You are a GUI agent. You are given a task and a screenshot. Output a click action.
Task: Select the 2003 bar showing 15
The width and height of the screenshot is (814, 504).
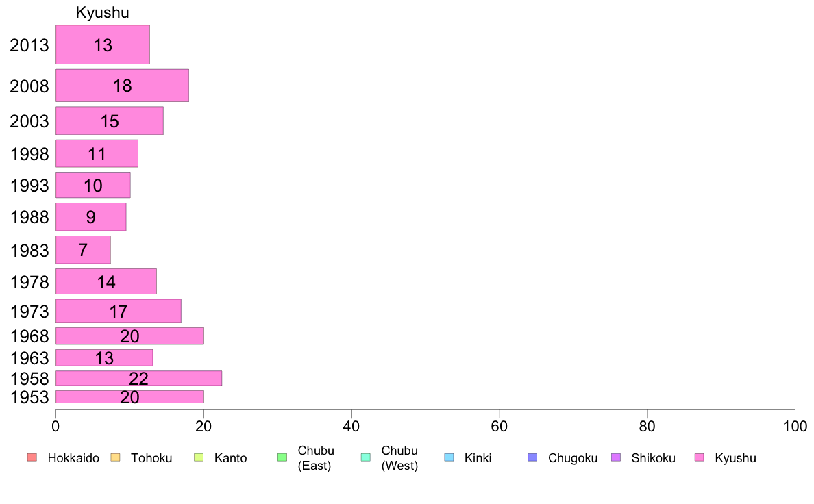point(110,121)
